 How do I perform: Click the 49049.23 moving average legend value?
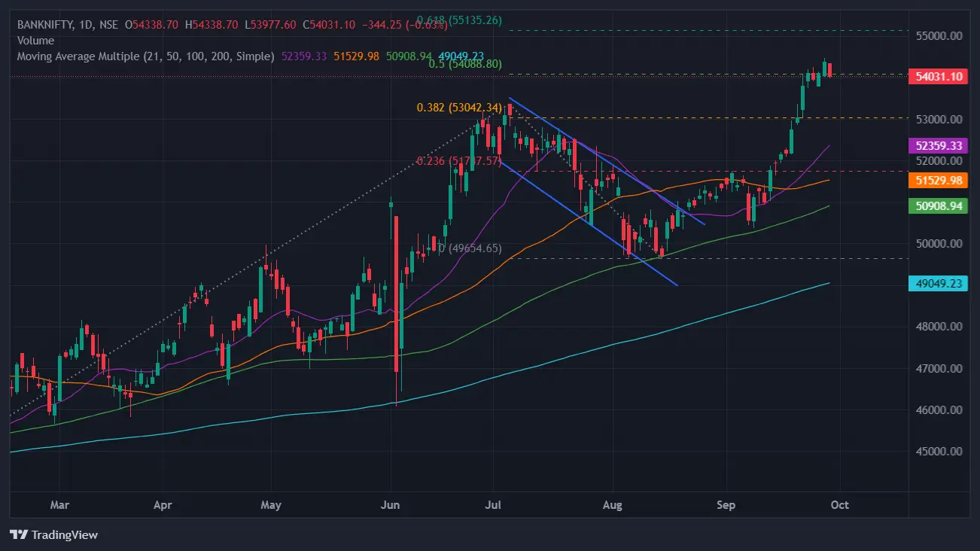461,56
